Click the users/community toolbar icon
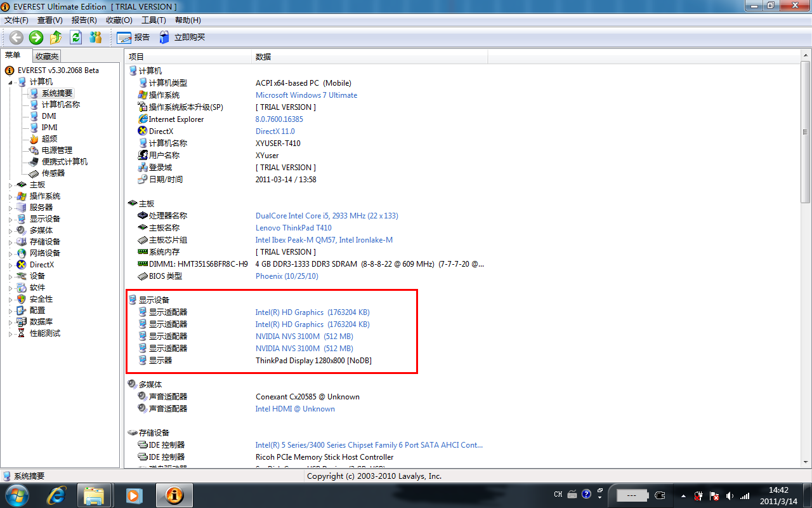812x508 pixels. (96, 37)
